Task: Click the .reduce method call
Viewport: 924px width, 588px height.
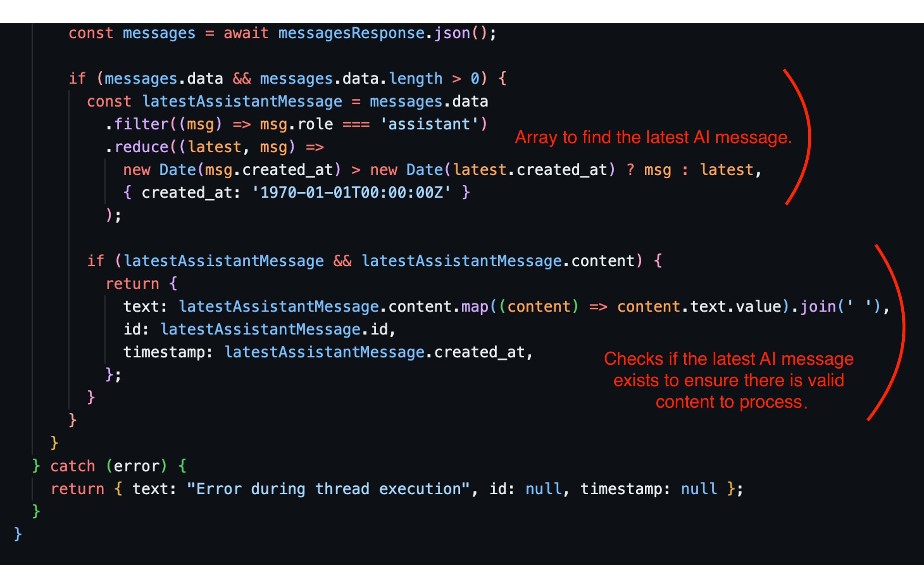Action: (x=137, y=147)
